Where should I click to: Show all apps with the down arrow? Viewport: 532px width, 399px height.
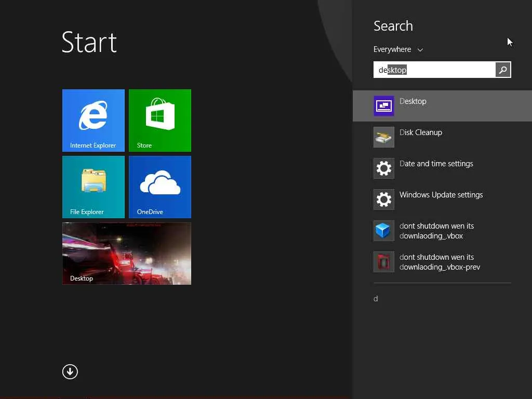(x=70, y=371)
